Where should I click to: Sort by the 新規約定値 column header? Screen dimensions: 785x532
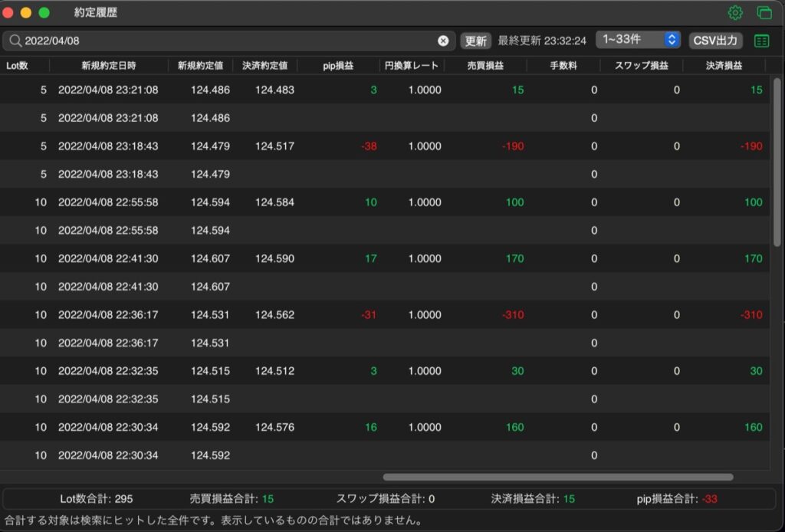click(200, 66)
